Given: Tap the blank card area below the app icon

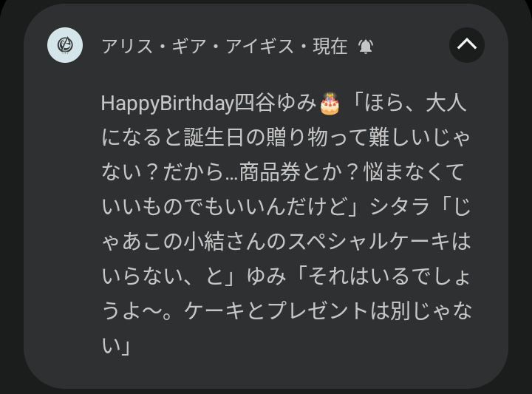Looking at the screenshot, I should click(64, 222).
